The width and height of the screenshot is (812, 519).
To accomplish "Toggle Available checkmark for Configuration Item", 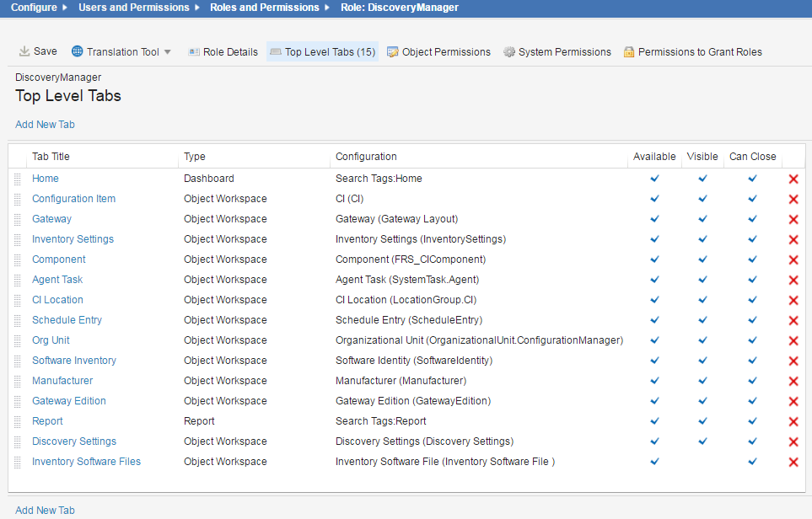I will pos(654,198).
